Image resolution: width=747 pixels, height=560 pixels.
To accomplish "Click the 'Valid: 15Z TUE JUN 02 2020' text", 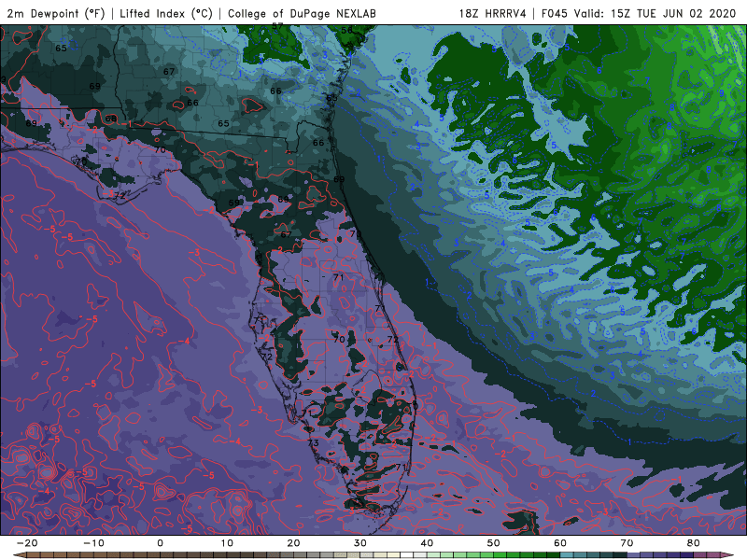I will pyautogui.click(x=655, y=13).
